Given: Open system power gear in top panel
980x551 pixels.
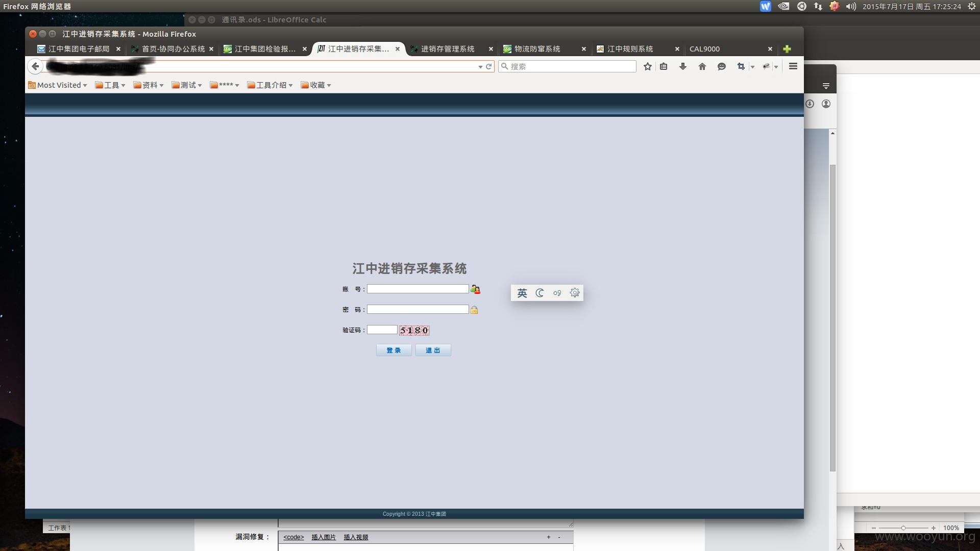Looking at the screenshot, I should pyautogui.click(x=972, y=6).
